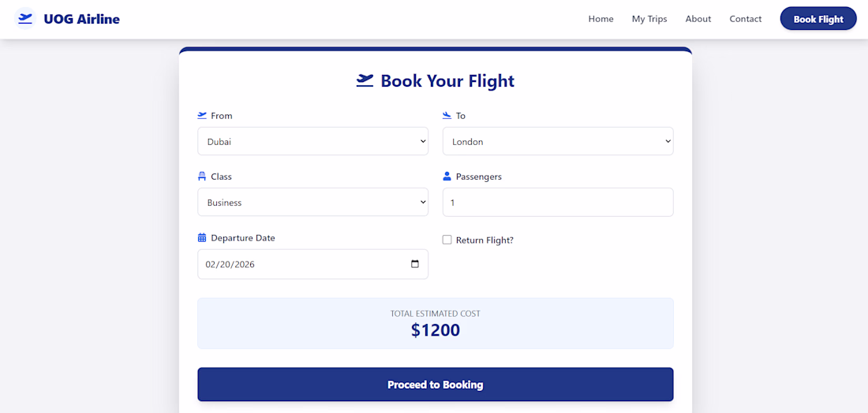Open the Contact nav link

[746, 19]
